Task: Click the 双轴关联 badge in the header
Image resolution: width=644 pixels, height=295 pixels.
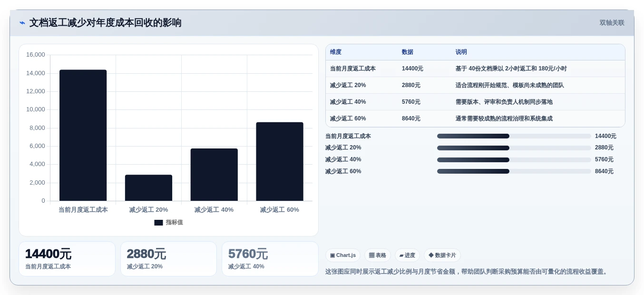Action: point(612,23)
